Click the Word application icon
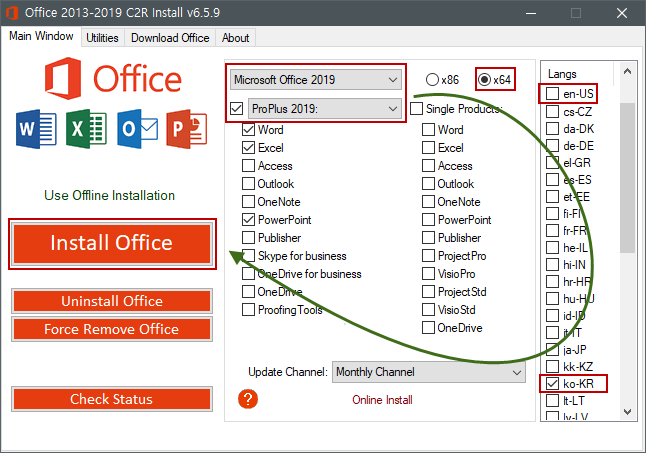Viewport: 646px width, 453px height. pyautogui.click(x=36, y=129)
